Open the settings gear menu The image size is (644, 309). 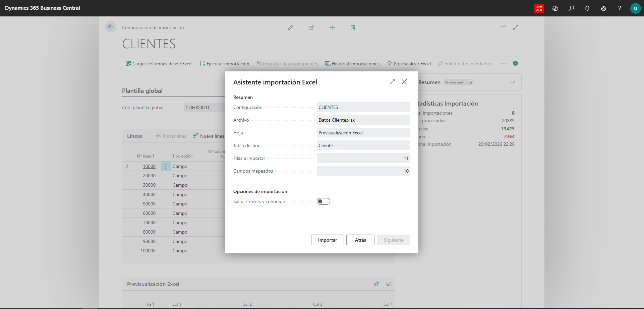603,8
